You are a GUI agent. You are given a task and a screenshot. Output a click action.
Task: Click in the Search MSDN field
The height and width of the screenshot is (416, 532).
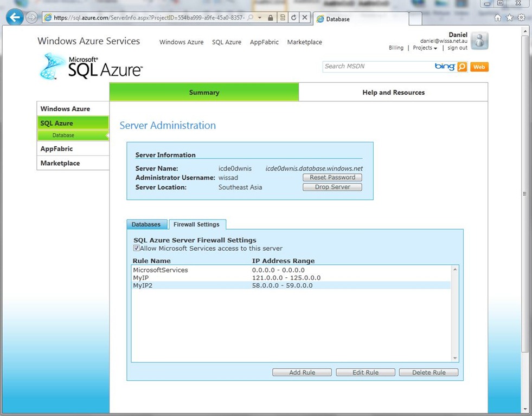pyautogui.click(x=377, y=67)
